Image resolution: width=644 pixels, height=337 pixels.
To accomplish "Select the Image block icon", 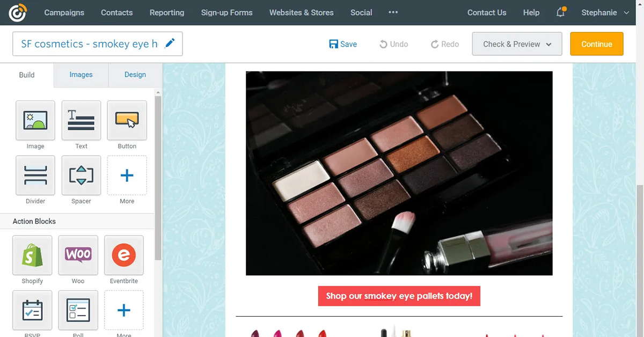I will pos(35,120).
